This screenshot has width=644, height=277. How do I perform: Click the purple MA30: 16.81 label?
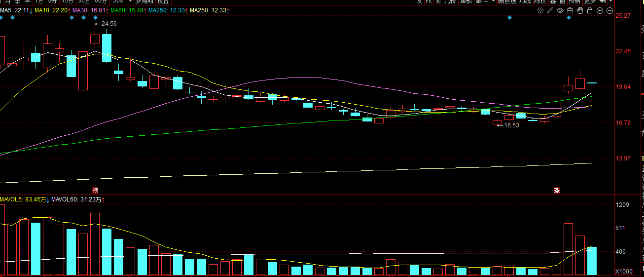[91, 10]
